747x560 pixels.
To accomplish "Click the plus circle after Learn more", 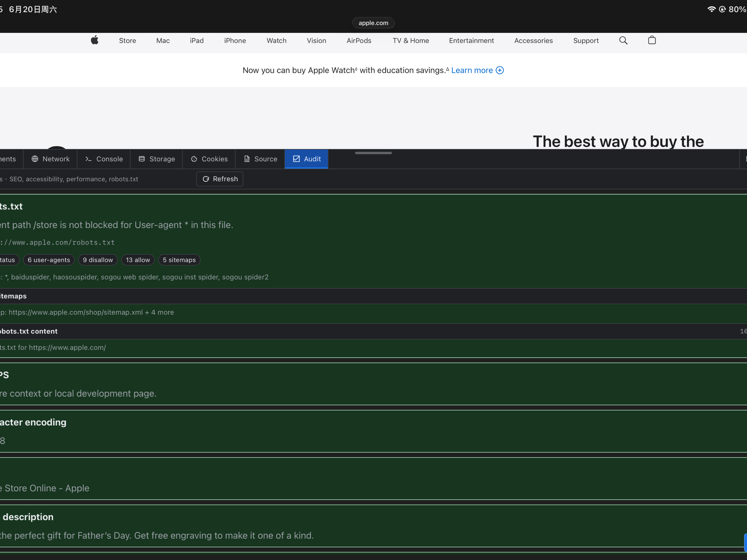I will pos(500,70).
